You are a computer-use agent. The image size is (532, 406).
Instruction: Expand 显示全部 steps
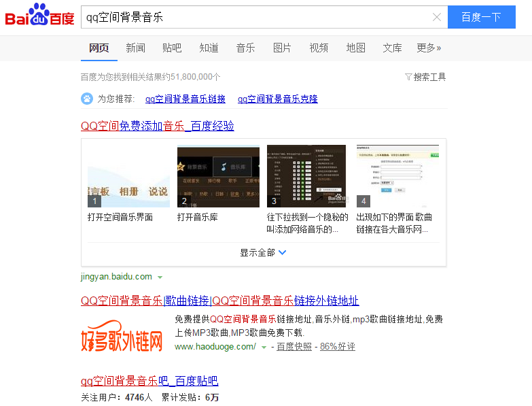point(263,252)
